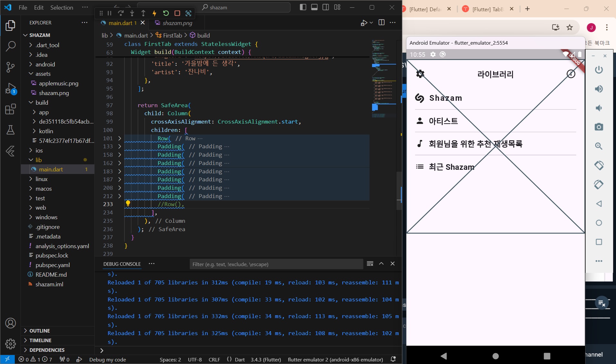This screenshot has width=616, height=364.
Task: Tap the 아티스트 row in the app
Action: [x=496, y=121]
